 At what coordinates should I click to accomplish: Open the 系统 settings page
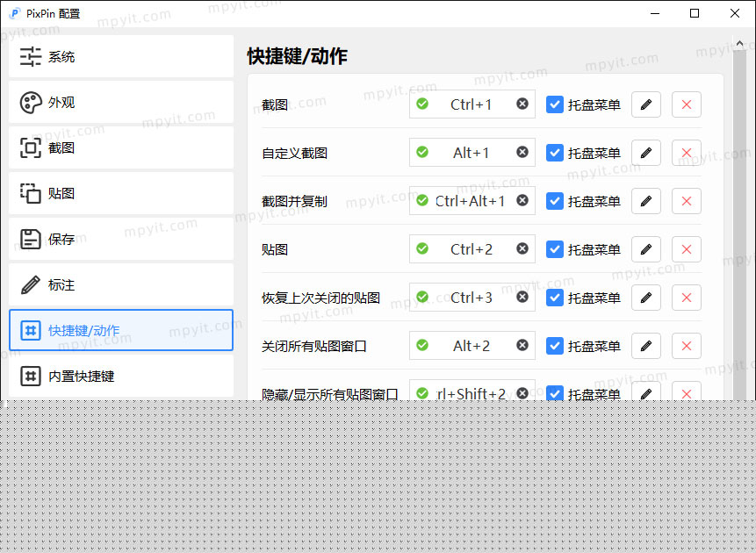121,56
